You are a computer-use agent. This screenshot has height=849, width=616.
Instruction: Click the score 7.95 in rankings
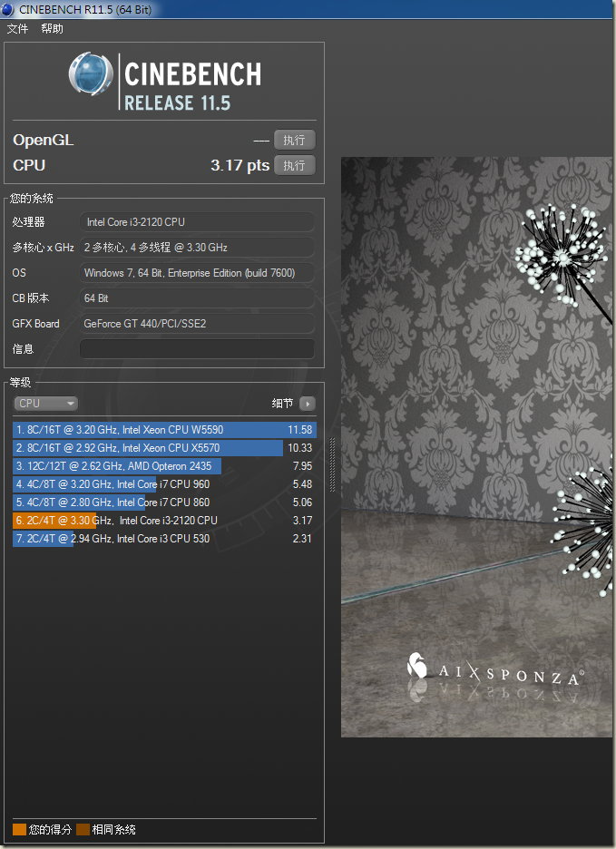(x=302, y=466)
